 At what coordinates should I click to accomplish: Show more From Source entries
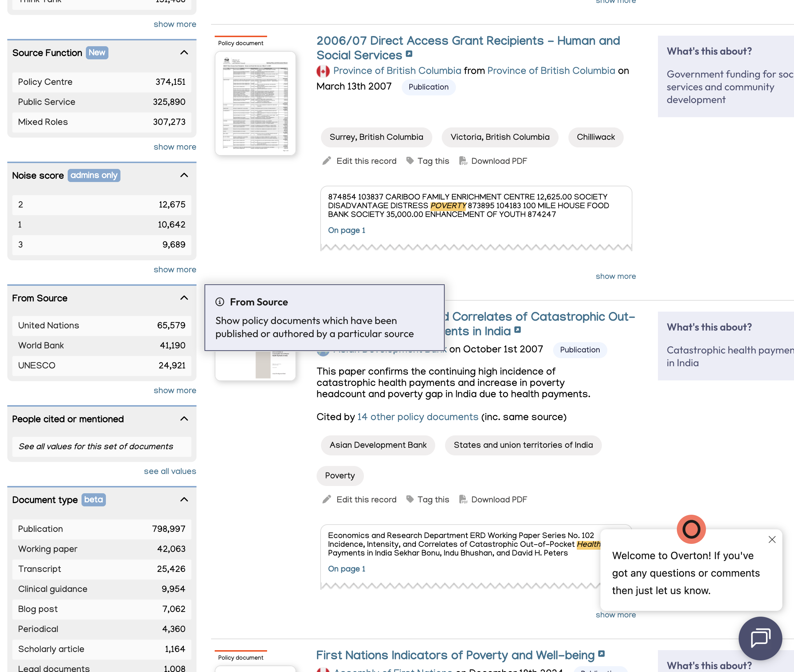coord(175,391)
